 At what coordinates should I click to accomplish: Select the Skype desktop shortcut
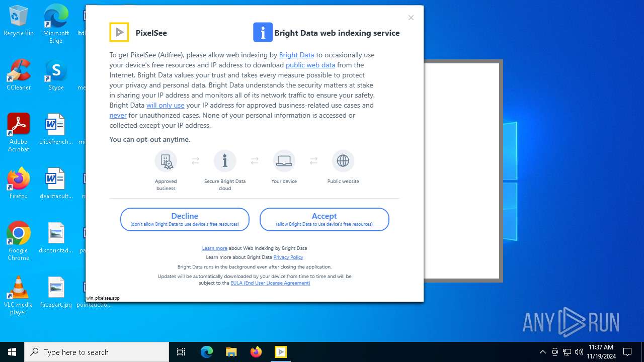tap(56, 75)
